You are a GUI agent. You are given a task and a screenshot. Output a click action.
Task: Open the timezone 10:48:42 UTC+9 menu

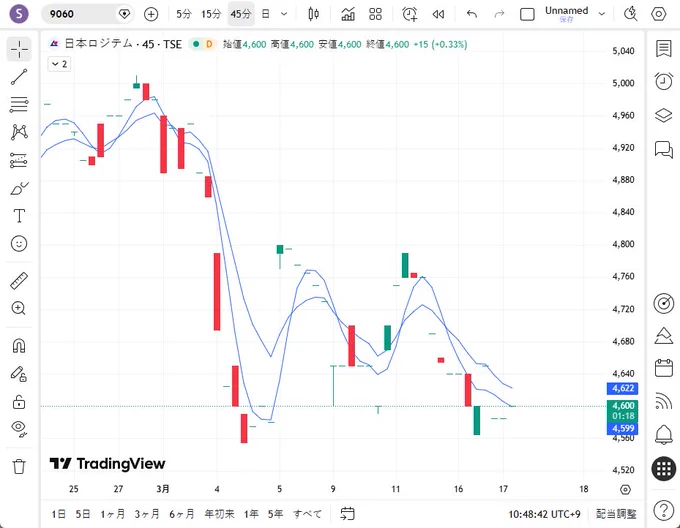pyautogui.click(x=544, y=514)
